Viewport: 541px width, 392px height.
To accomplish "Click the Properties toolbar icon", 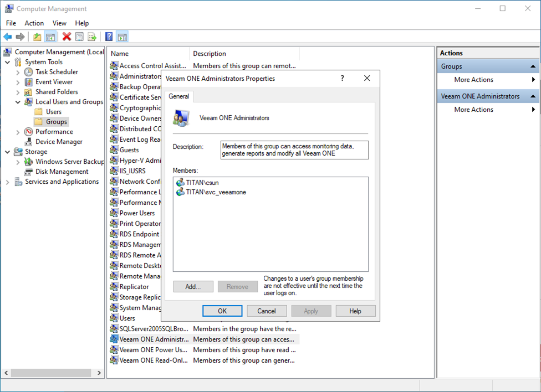I will pyautogui.click(x=79, y=37).
